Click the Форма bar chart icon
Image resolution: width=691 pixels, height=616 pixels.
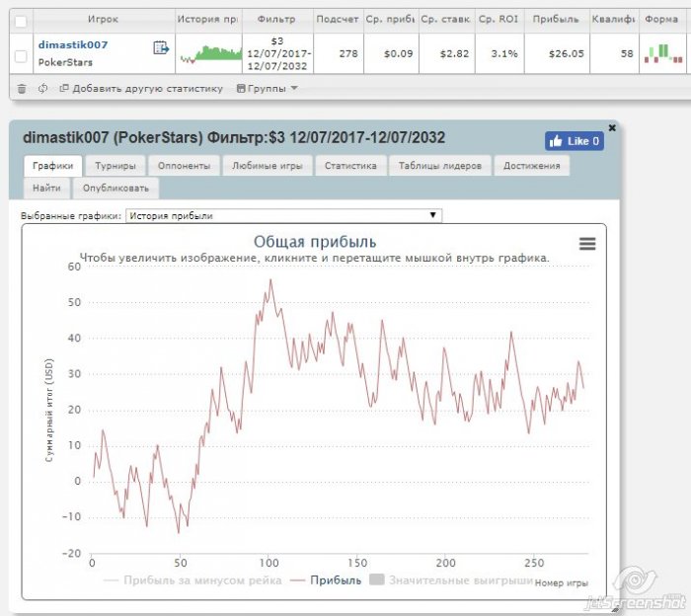point(655,53)
